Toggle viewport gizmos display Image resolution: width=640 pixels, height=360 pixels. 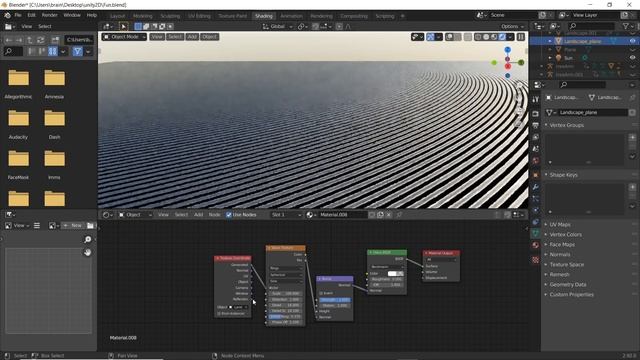point(430,37)
